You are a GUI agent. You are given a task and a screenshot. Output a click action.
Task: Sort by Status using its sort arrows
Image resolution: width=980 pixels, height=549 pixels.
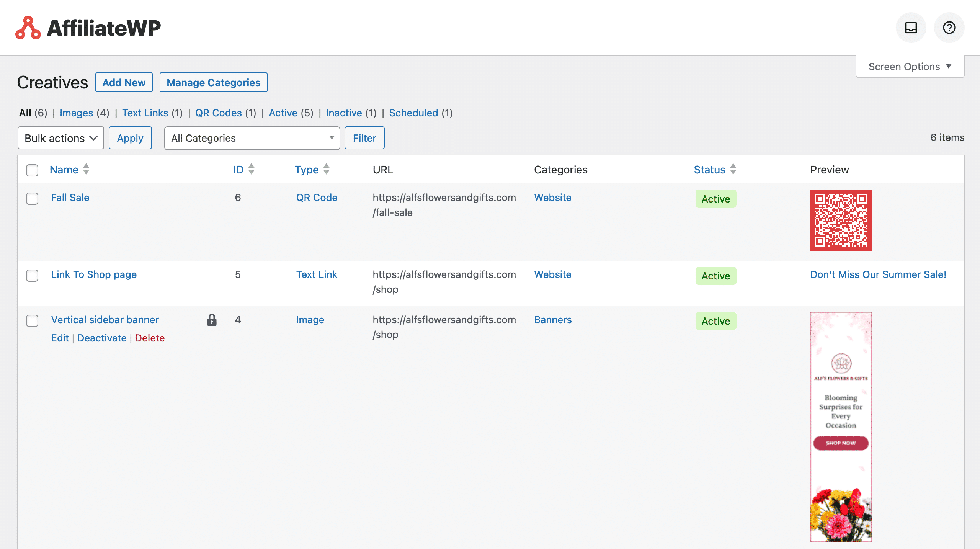click(x=733, y=169)
